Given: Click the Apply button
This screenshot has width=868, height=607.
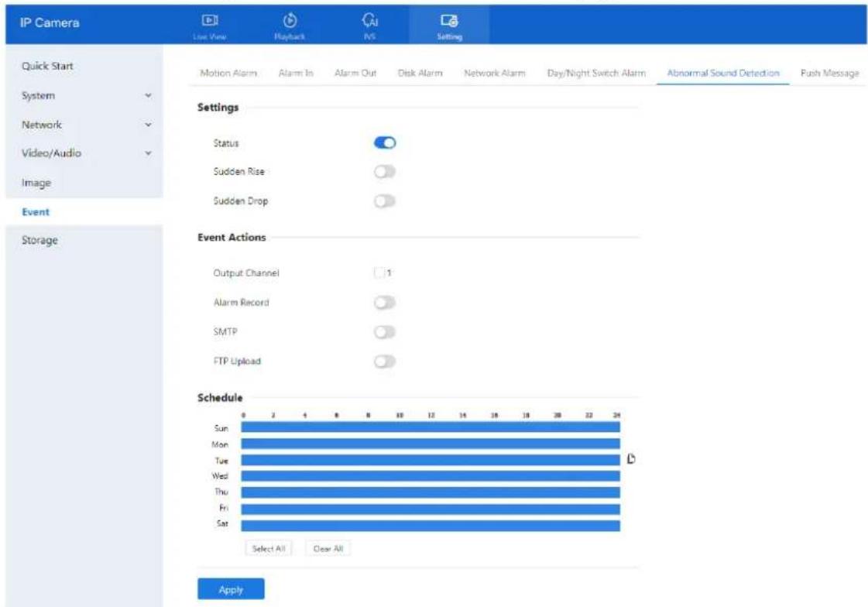Looking at the screenshot, I should (231, 589).
